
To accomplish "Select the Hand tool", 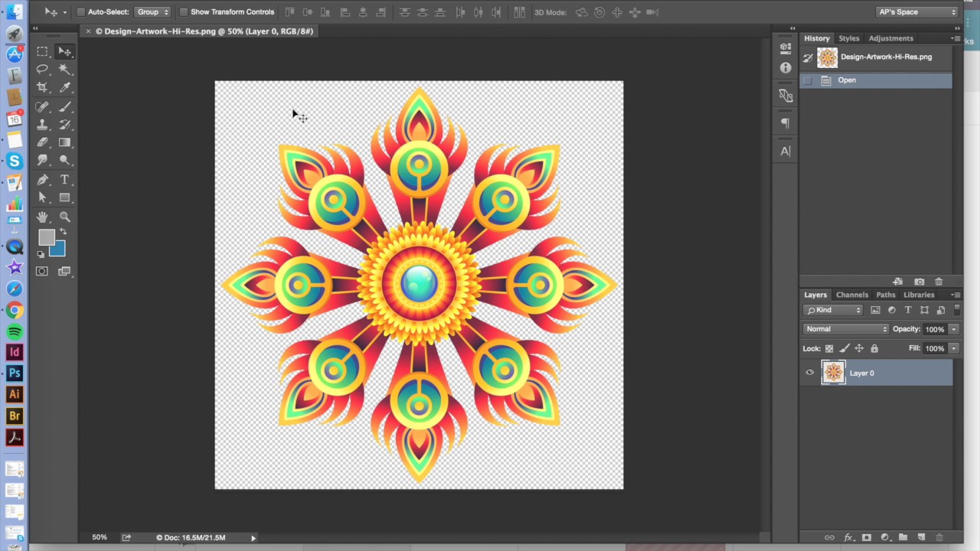I will pos(42,217).
